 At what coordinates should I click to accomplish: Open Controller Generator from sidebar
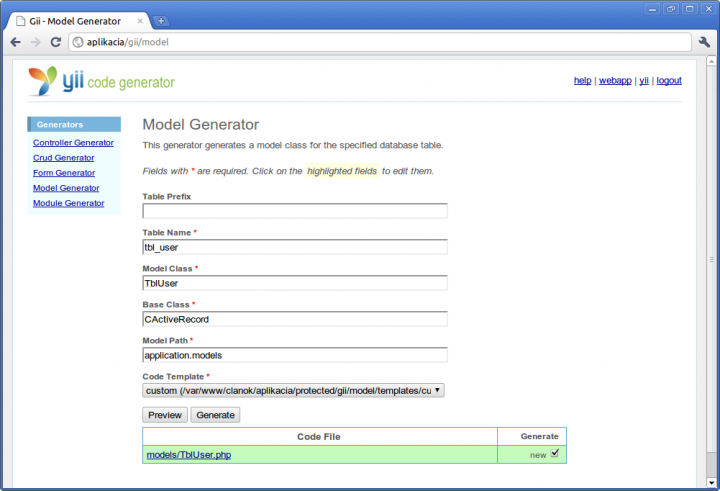[x=73, y=143]
